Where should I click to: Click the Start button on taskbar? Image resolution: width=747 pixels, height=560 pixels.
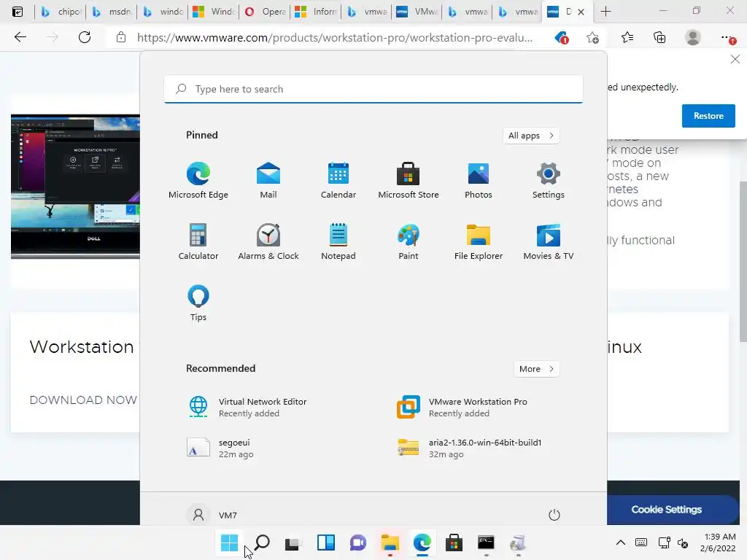tap(229, 542)
